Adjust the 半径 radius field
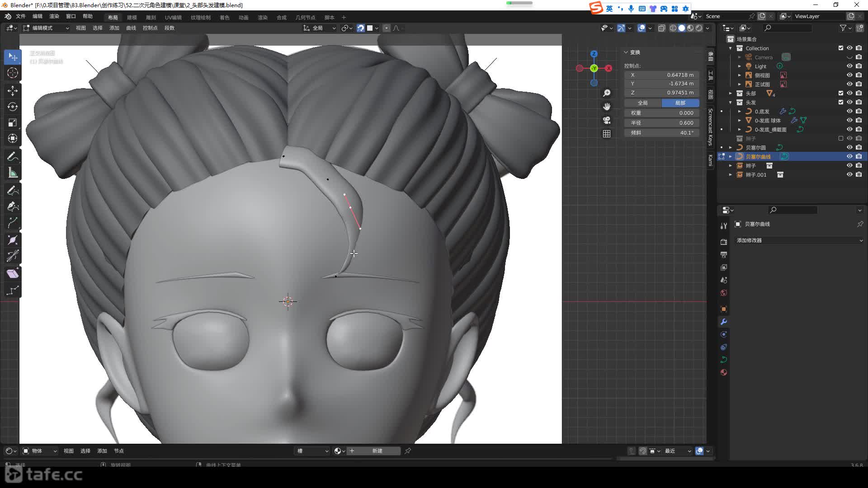The height and width of the screenshot is (488, 868). pyautogui.click(x=662, y=123)
